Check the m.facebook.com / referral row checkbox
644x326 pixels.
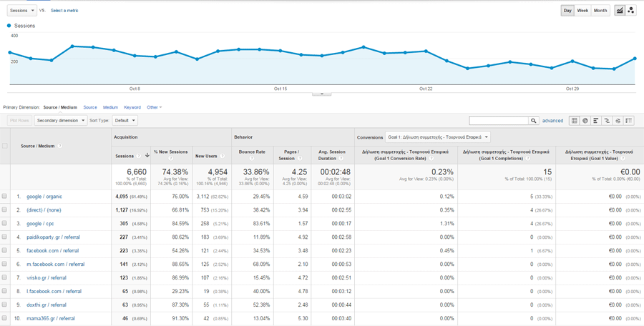pos(4,264)
